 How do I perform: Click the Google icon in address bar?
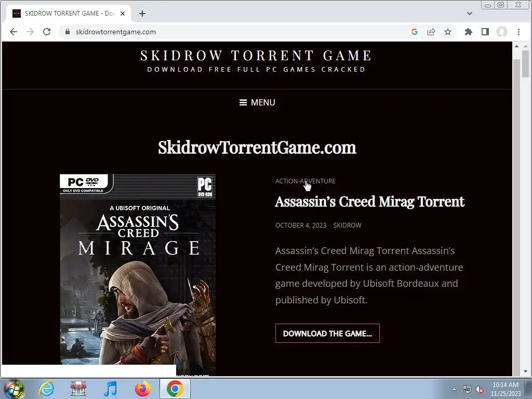coord(414,32)
